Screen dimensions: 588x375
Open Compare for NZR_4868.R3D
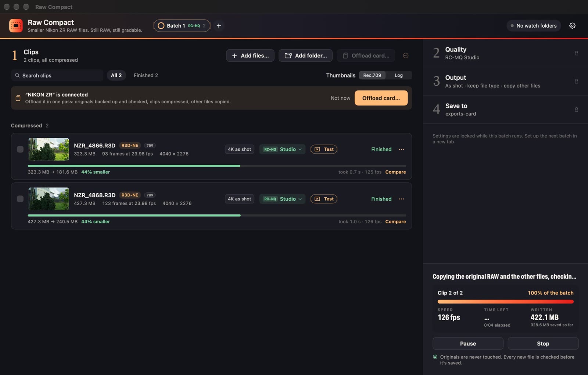[x=395, y=222]
